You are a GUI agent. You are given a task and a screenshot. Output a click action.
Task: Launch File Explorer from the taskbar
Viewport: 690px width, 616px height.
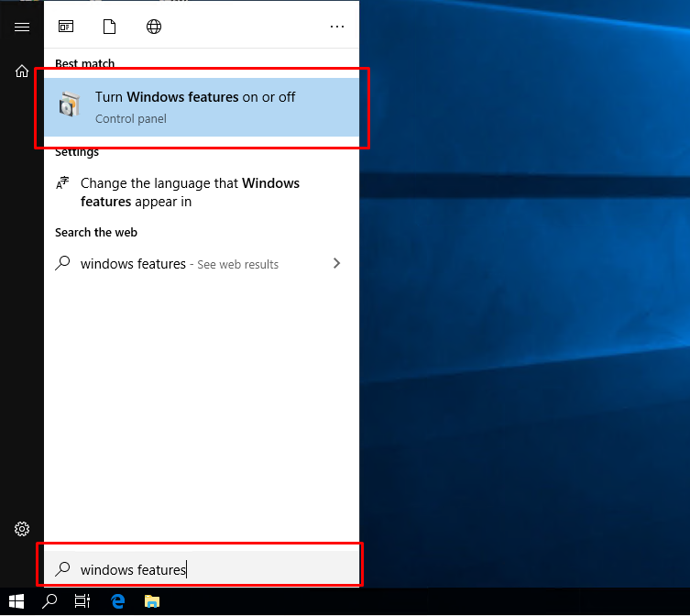(152, 601)
